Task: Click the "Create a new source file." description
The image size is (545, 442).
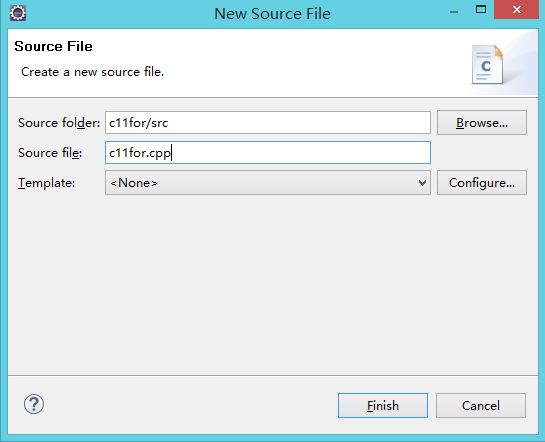Action: click(x=92, y=72)
